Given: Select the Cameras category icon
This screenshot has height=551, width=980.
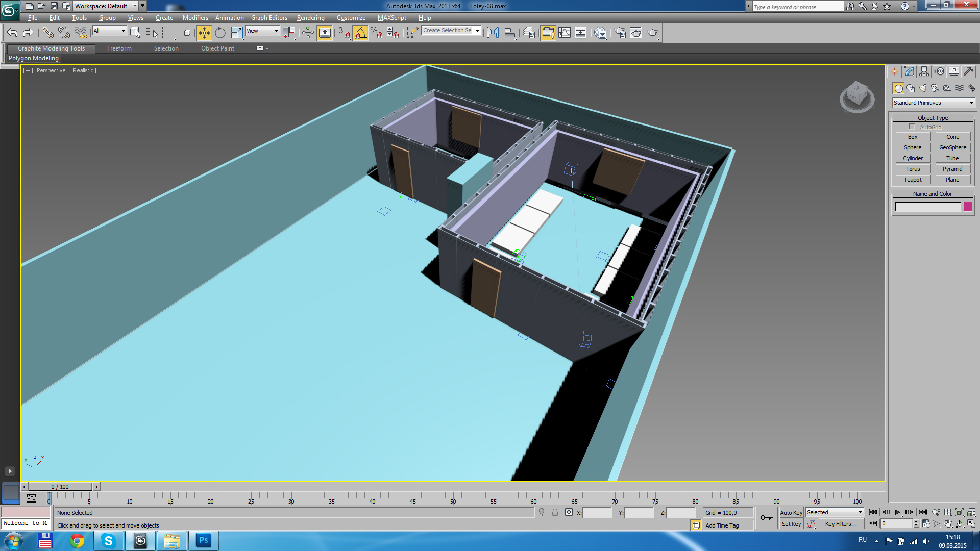Looking at the screenshot, I should pyautogui.click(x=935, y=88).
